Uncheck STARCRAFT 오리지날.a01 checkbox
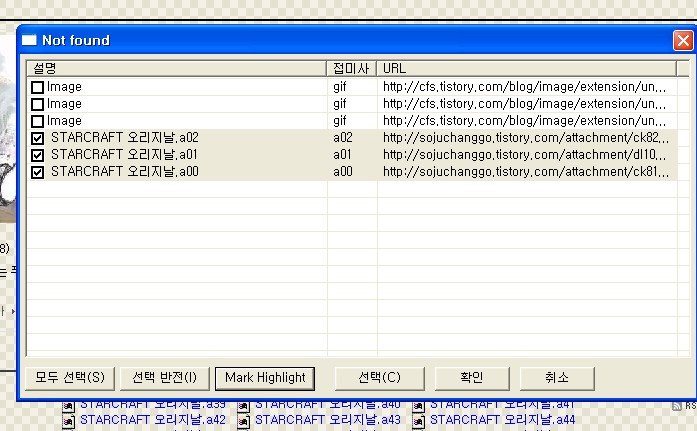 [x=37, y=155]
